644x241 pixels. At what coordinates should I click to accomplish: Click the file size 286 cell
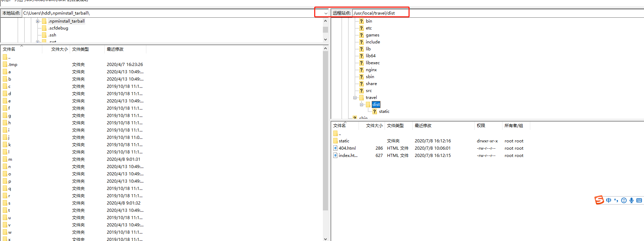[379, 148]
